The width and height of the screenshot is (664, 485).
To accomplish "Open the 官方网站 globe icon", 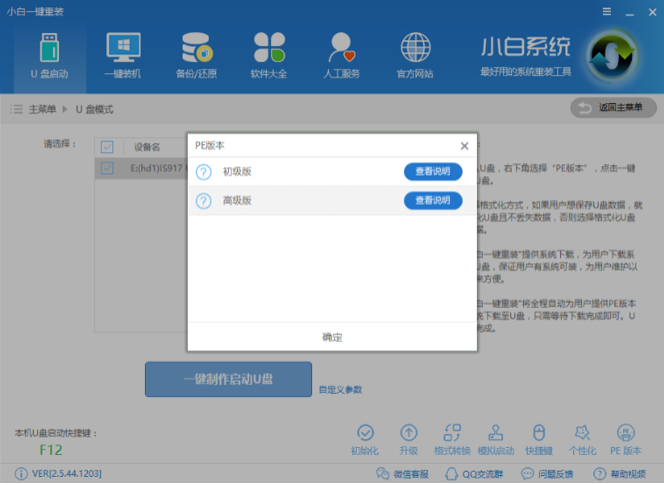I will 415,55.
